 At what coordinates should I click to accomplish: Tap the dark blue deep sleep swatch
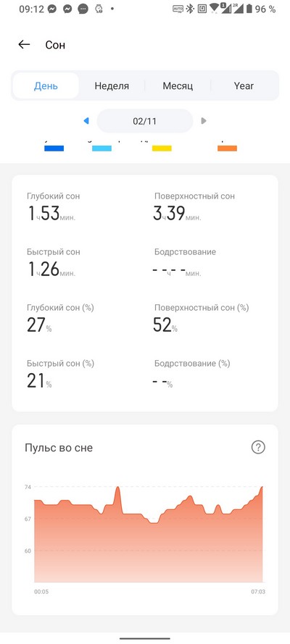pyautogui.click(x=54, y=149)
